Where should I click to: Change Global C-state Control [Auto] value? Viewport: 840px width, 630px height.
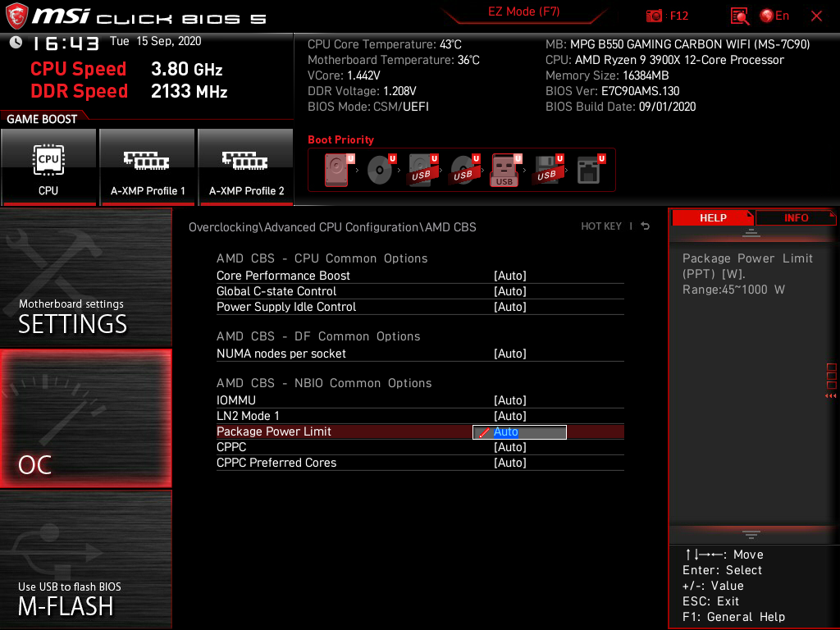(x=510, y=291)
